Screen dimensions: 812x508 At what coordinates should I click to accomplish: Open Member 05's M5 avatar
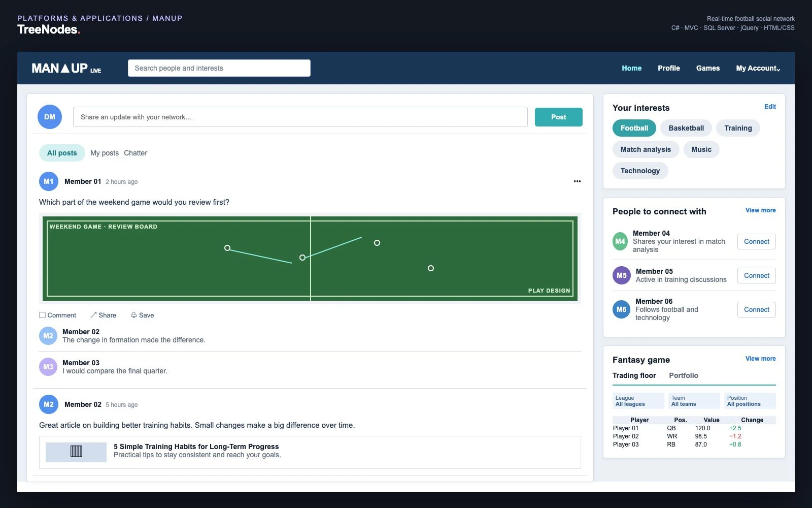622,275
